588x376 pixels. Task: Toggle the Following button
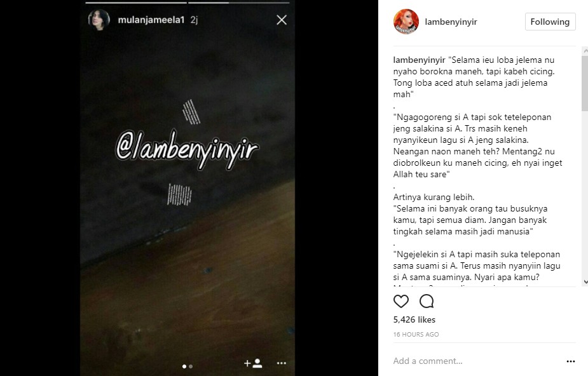coord(550,22)
